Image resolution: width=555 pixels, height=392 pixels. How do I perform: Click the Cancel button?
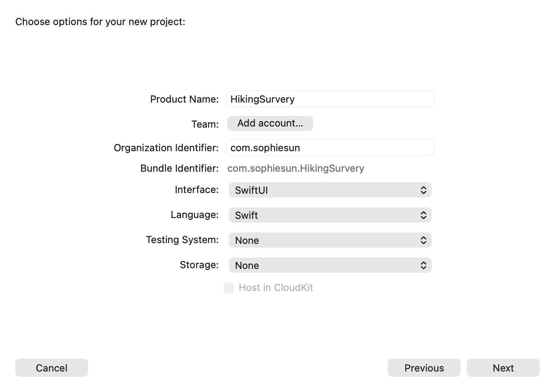52,368
